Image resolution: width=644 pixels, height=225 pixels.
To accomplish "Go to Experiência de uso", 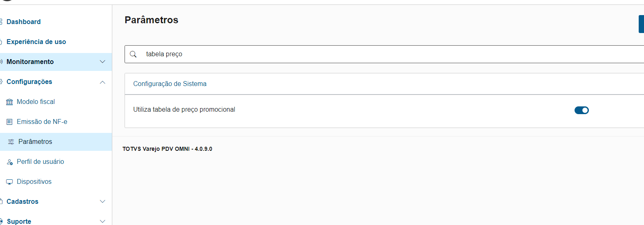I will point(36,42).
